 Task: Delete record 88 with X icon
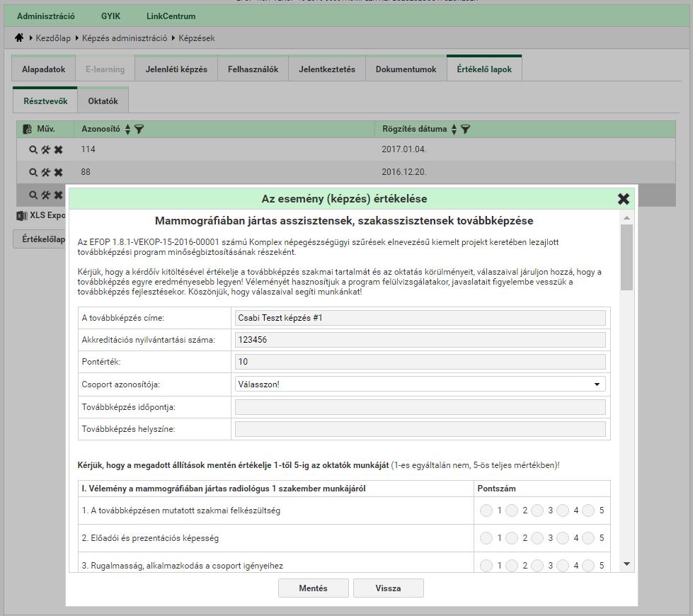coord(58,172)
